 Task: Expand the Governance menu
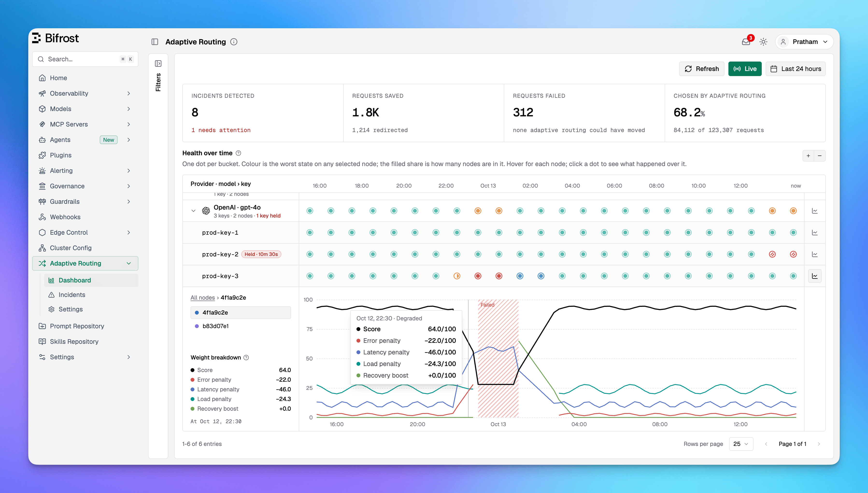85,186
